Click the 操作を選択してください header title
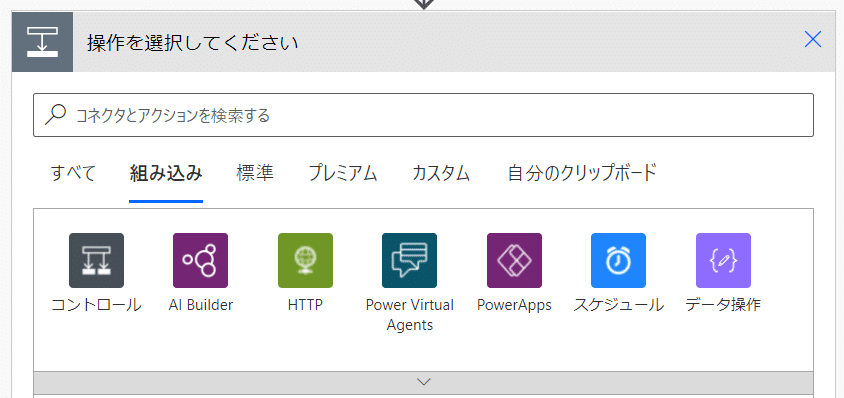Screen dimensions: 844x398 pos(193,43)
